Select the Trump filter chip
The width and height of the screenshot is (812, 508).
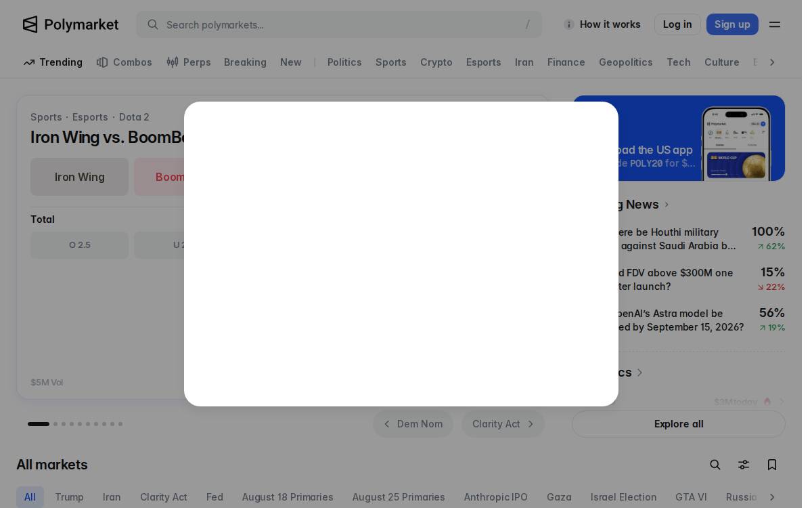click(69, 497)
